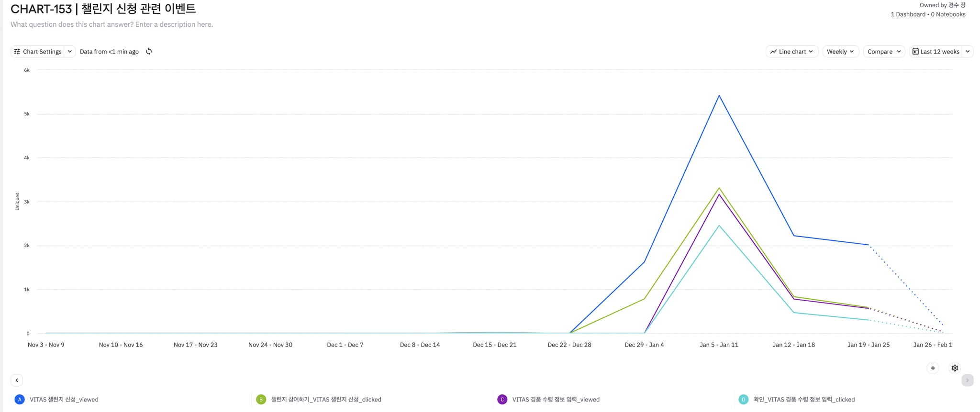Open the Compare dropdown
Image resolution: width=980 pixels, height=412 pixels.
[884, 52]
